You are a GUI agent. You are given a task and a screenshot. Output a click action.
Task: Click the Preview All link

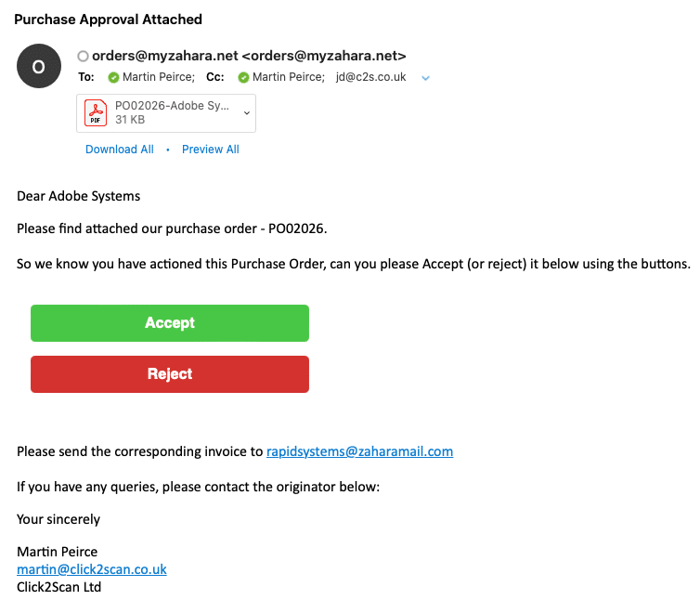210,150
